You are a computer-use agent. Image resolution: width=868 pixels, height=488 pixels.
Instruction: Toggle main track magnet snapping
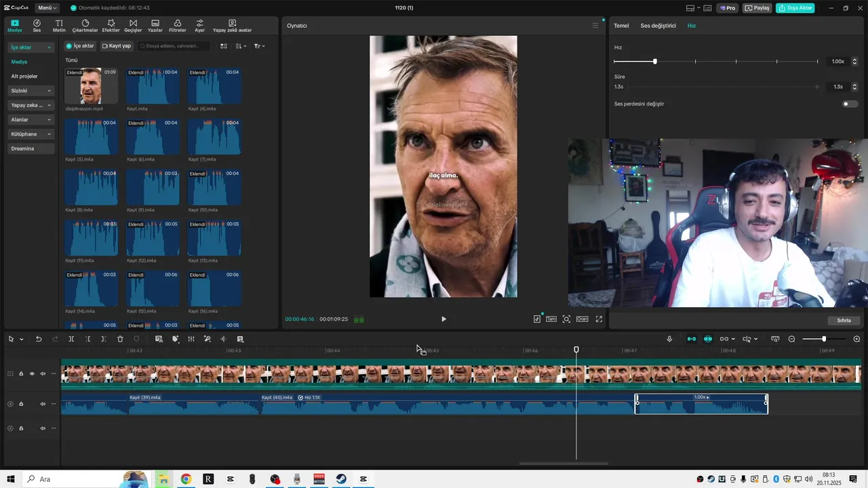pyautogui.click(x=691, y=339)
